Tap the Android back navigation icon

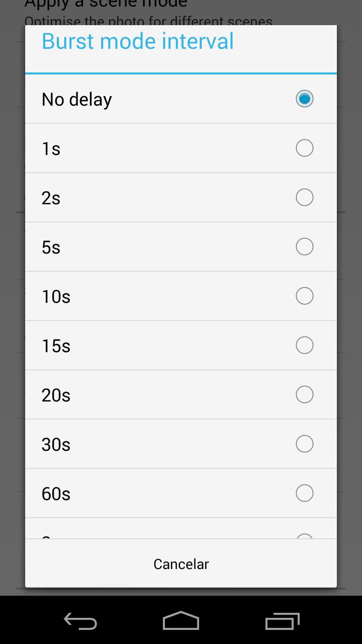click(x=80, y=621)
